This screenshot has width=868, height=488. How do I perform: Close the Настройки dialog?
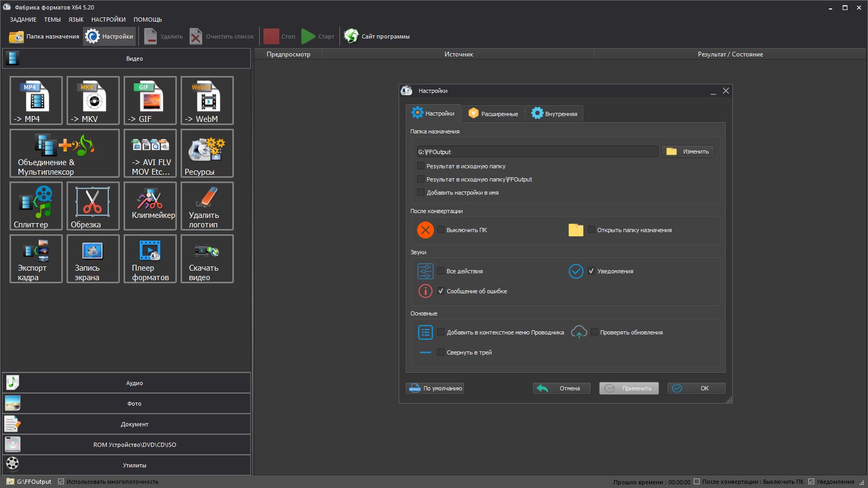click(x=726, y=91)
